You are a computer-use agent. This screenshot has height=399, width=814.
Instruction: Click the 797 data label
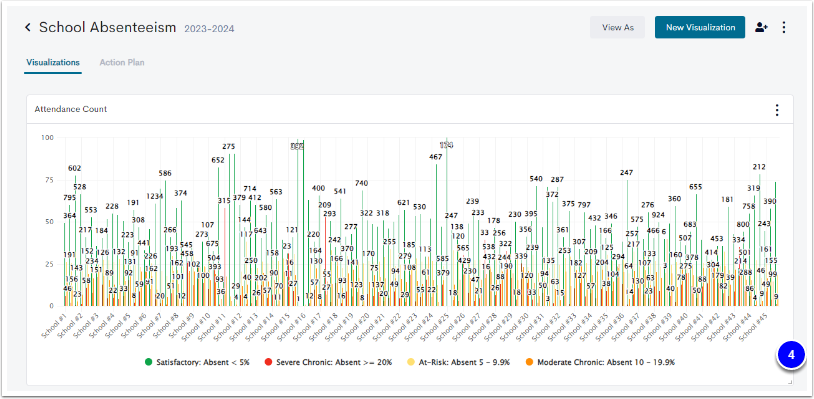tap(584, 204)
